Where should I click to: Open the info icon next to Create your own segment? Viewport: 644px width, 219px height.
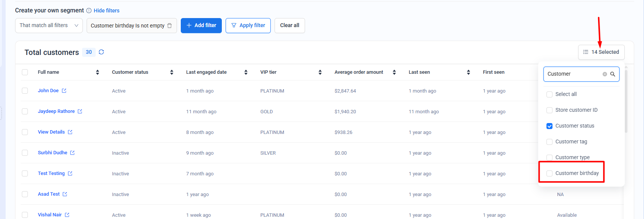point(89,11)
